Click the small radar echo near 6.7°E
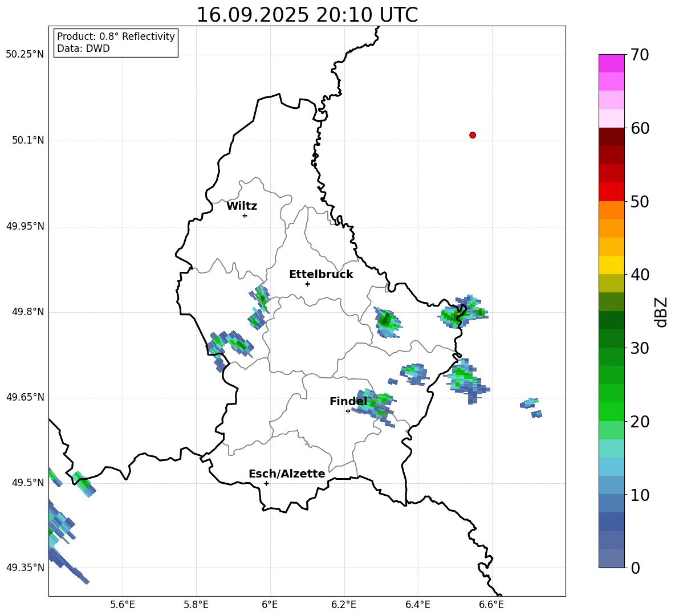675x616 pixels. [x=530, y=403]
